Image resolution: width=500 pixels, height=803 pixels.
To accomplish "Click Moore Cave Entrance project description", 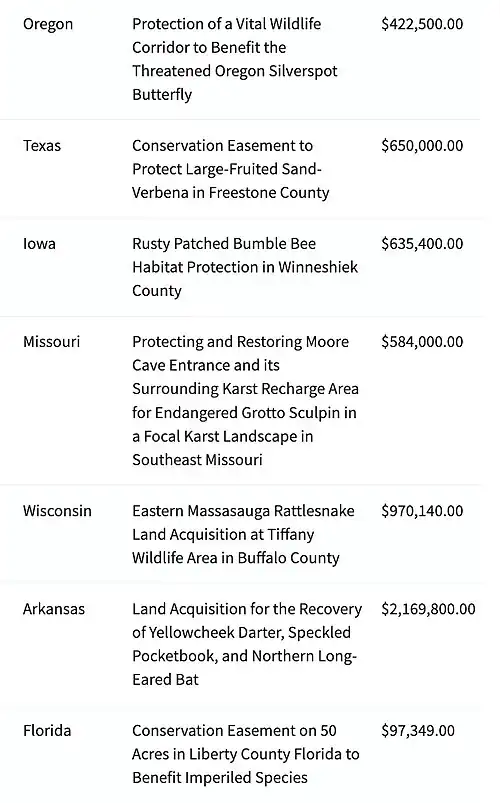I will click(245, 400).
